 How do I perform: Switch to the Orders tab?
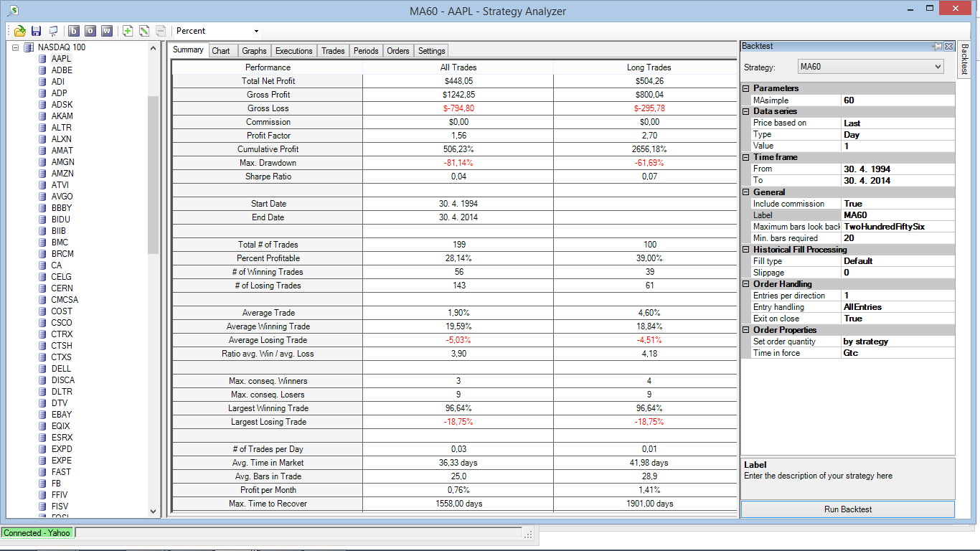tap(398, 51)
